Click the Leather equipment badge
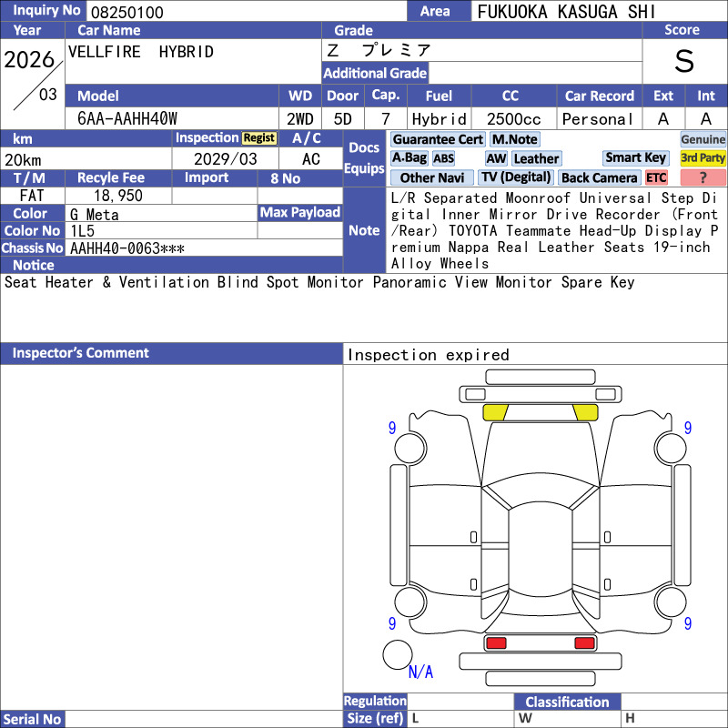This screenshot has width=728, height=728. [536, 158]
